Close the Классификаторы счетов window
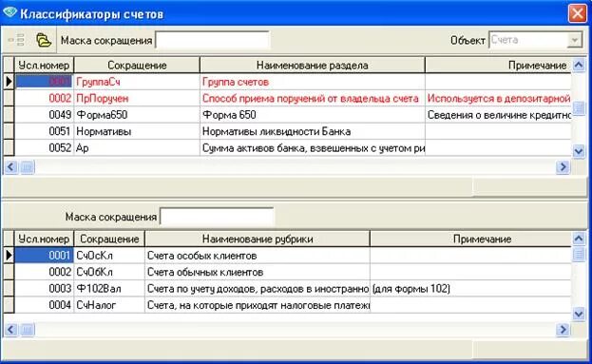This screenshot has width=592, height=364. tap(578, 13)
